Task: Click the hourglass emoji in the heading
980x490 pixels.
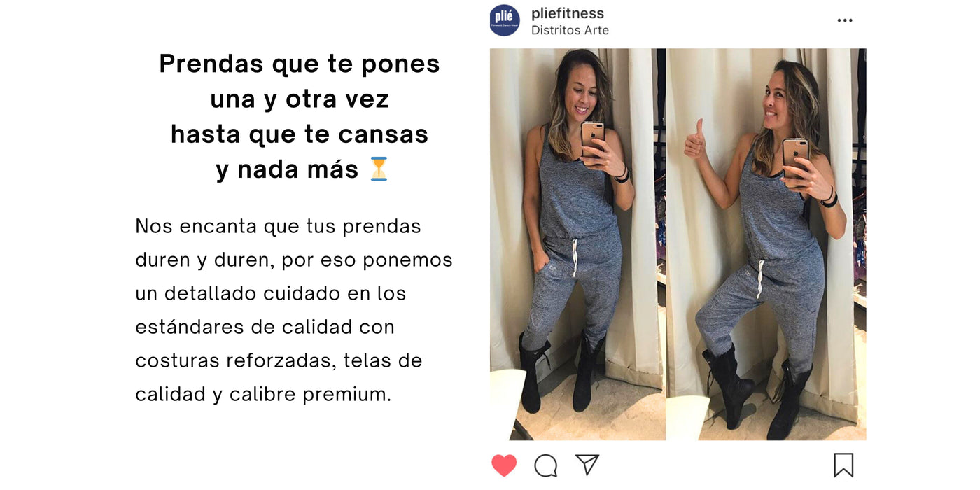Action: (379, 169)
